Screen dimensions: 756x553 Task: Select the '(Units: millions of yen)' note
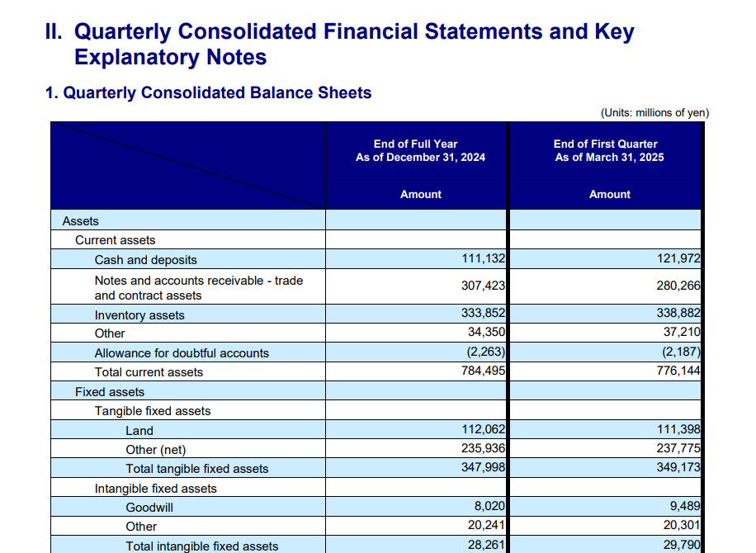click(654, 113)
